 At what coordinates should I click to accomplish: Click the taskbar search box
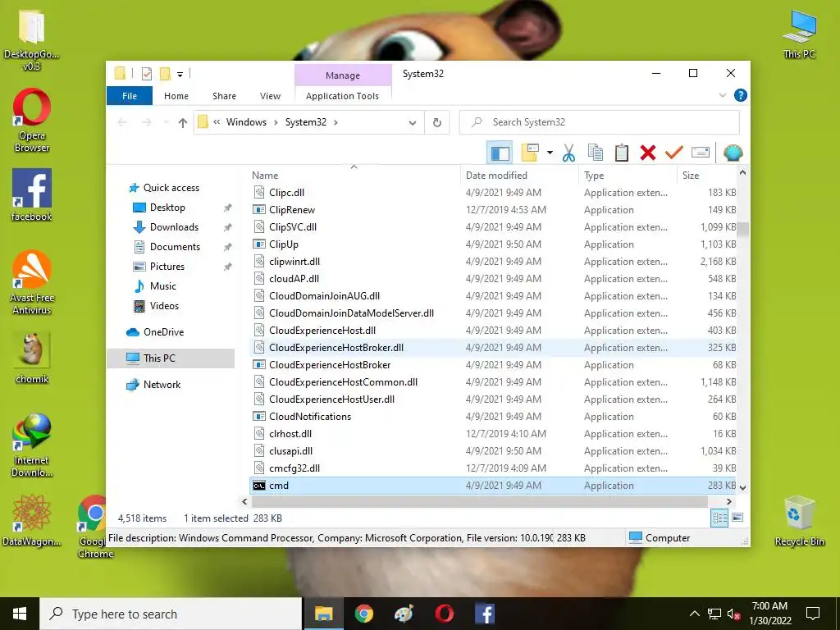(171, 614)
